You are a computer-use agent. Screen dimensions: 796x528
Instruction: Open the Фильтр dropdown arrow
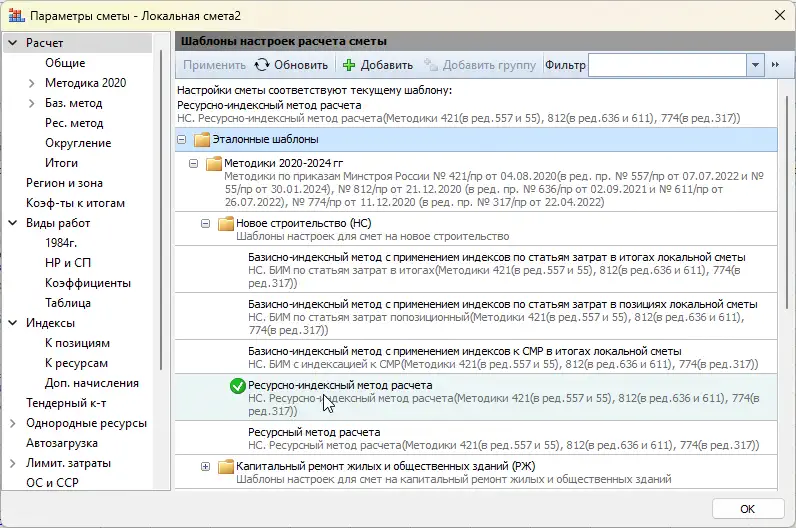coord(755,65)
